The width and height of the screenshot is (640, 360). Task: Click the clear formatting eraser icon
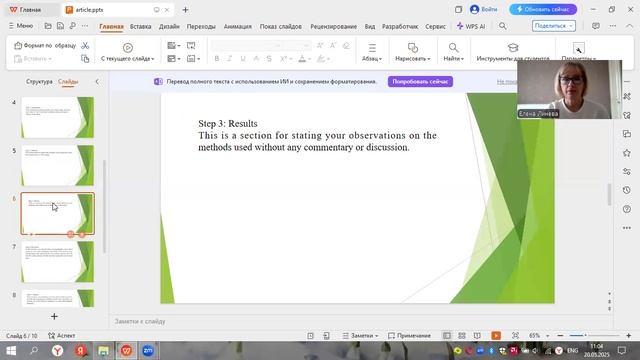346,46
